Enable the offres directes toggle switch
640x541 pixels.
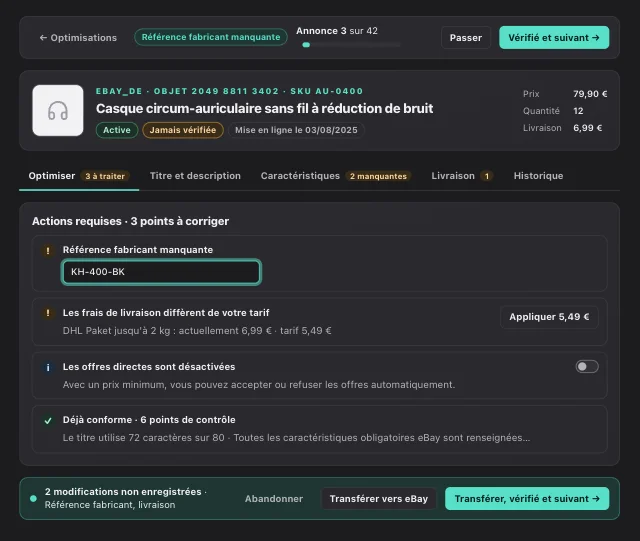click(587, 367)
